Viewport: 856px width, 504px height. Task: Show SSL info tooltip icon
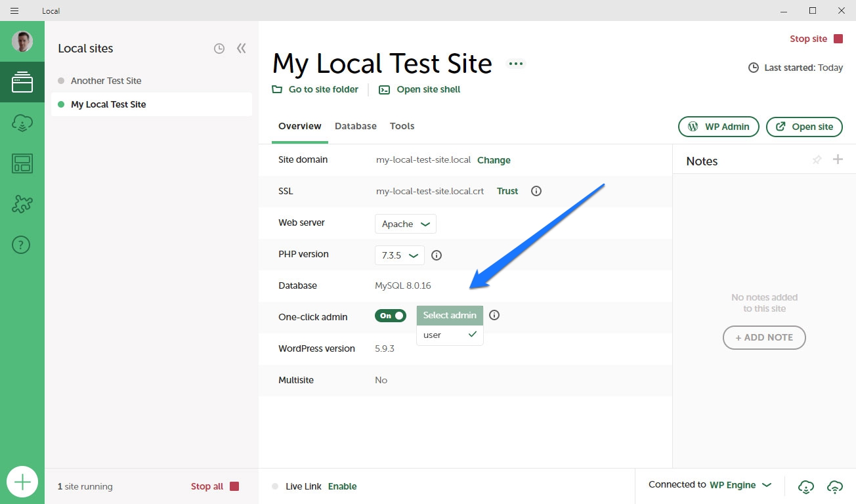(536, 191)
